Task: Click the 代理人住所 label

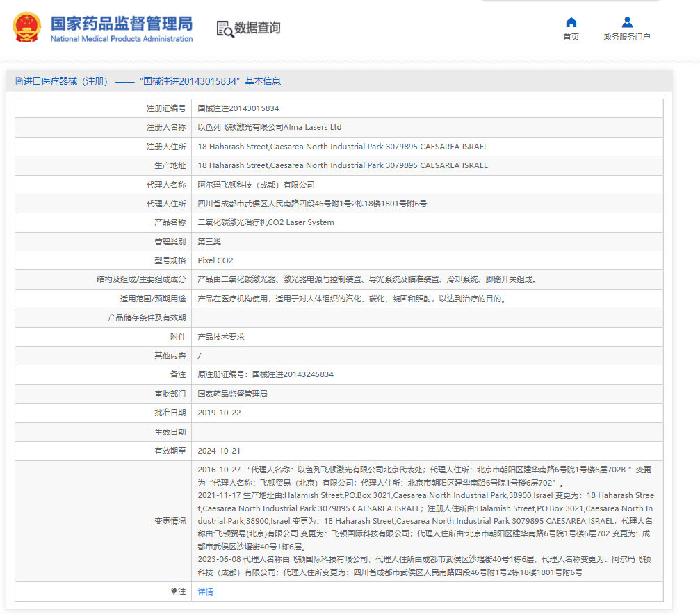Action: (166, 204)
